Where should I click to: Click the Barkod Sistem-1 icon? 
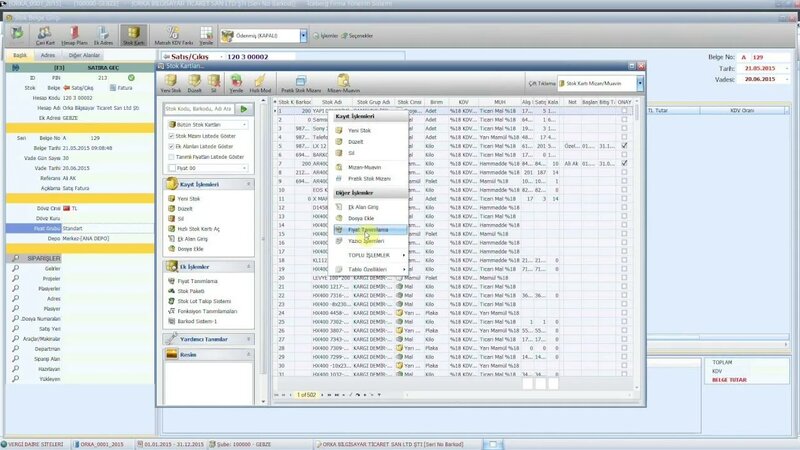[x=171, y=321]
